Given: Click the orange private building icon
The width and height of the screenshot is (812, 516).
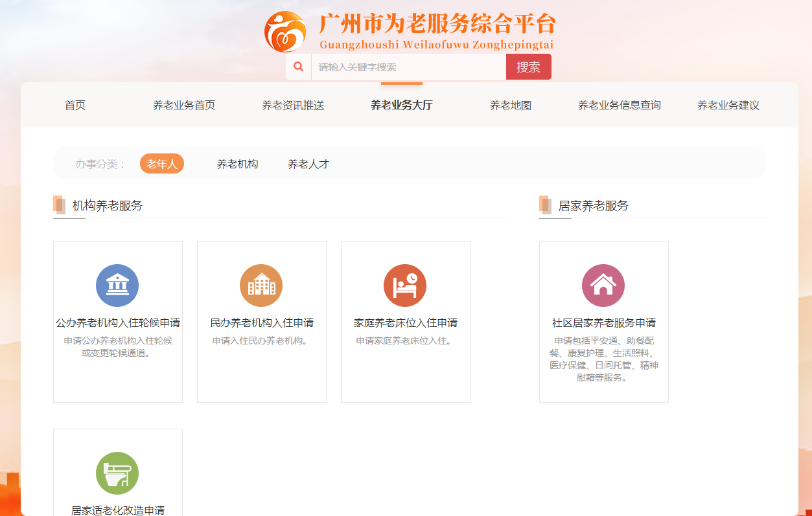Looking at the screenshot, I should point(261,286).
